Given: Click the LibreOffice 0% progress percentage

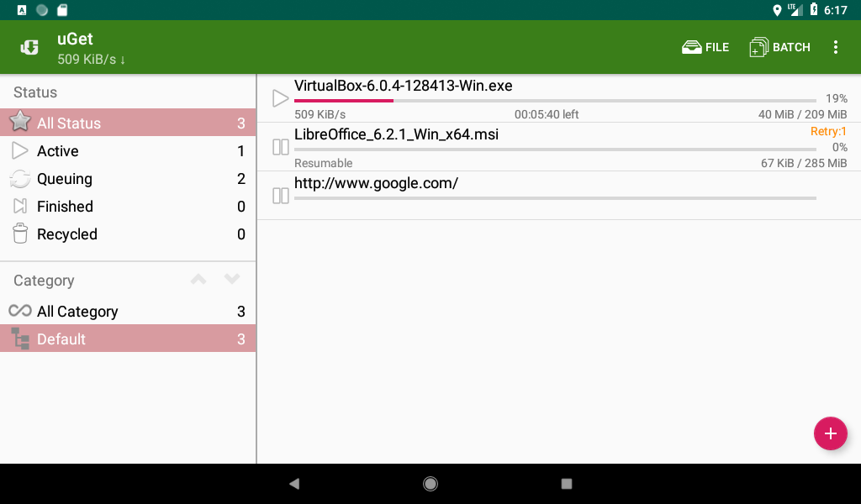Looking at the screenshot, I should 840,148.
